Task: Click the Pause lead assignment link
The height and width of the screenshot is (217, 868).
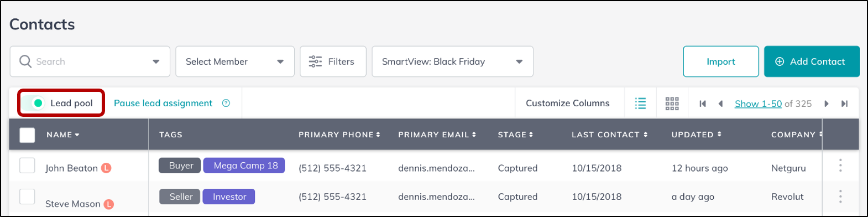Action: [x=163, y=103]
